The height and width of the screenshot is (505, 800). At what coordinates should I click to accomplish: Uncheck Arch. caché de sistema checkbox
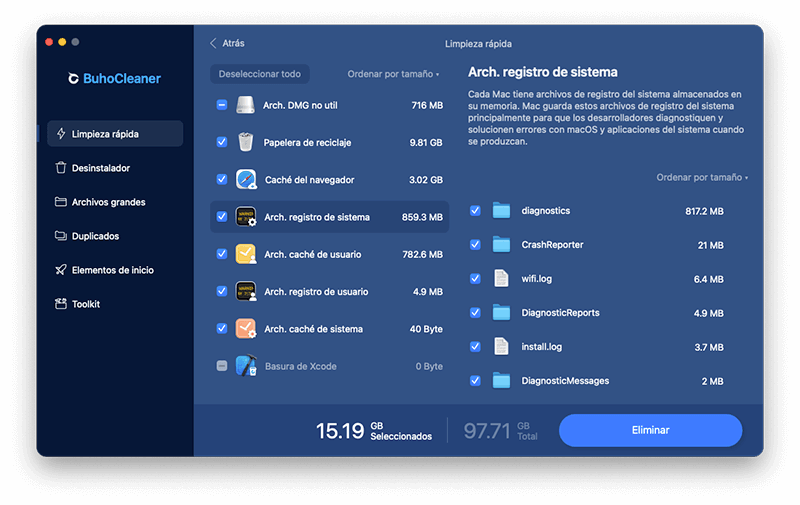pos(221,328)
